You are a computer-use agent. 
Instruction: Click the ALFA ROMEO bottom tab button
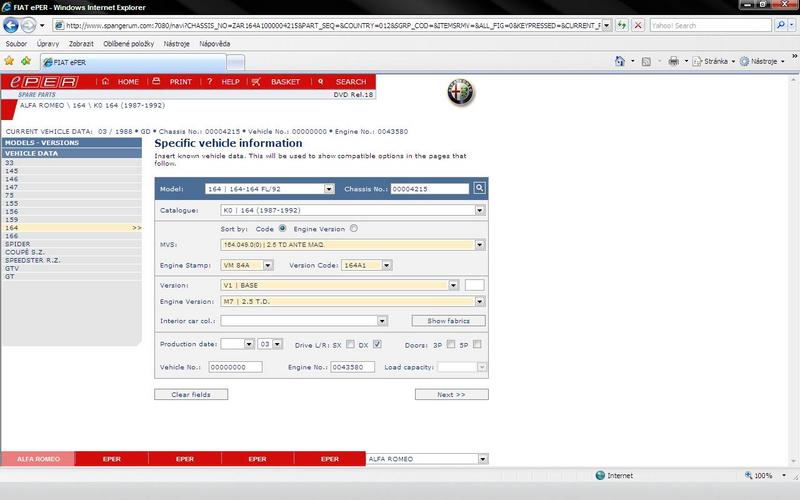[38, 459]
